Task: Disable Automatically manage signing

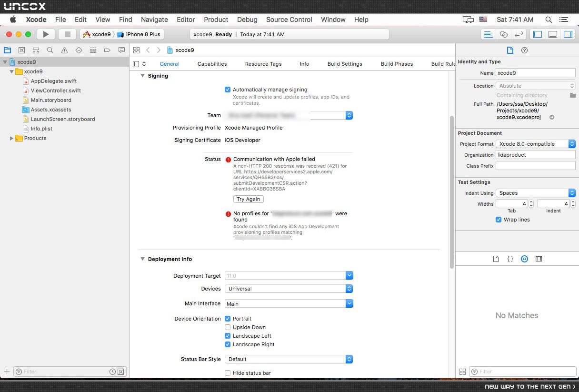Action: [228, 90]
